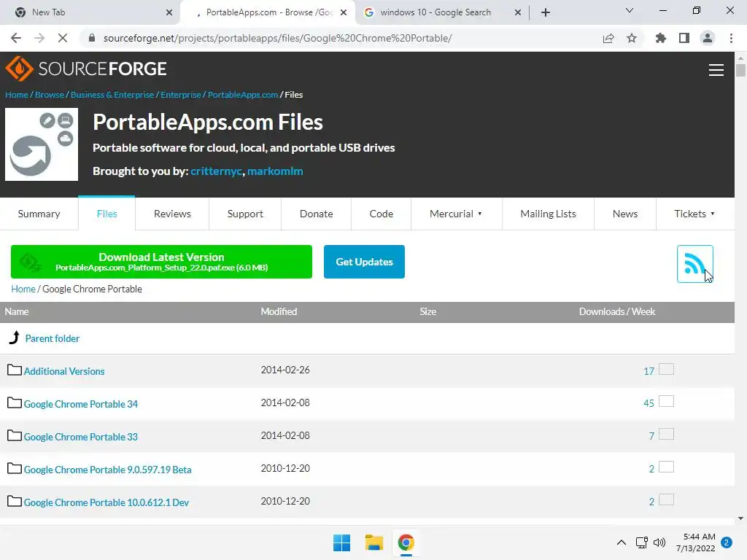The width and height of the screenshot is (747, 560).
Task: Click the checkbox in 10.0.612.1 Dev row
Action: 666,499
